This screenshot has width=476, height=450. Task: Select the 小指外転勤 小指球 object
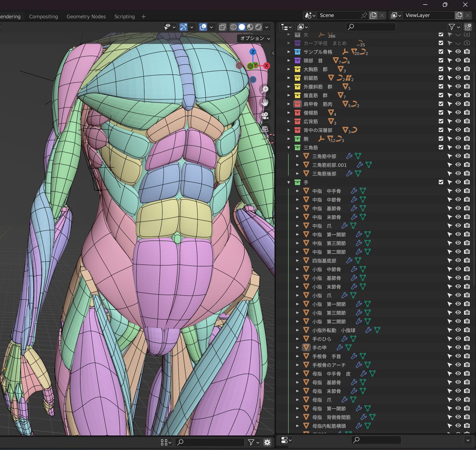click(334, 330)
